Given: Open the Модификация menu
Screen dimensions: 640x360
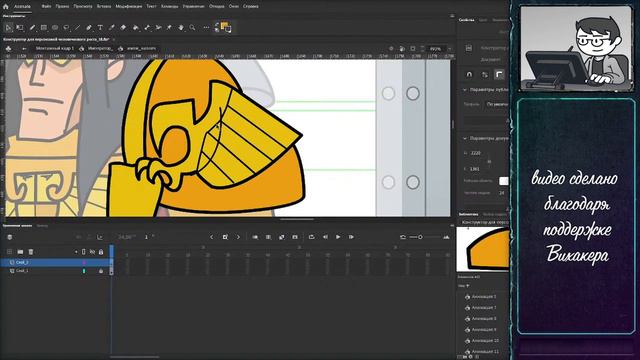Looking at the screenshot, I should tap(129, 7).
